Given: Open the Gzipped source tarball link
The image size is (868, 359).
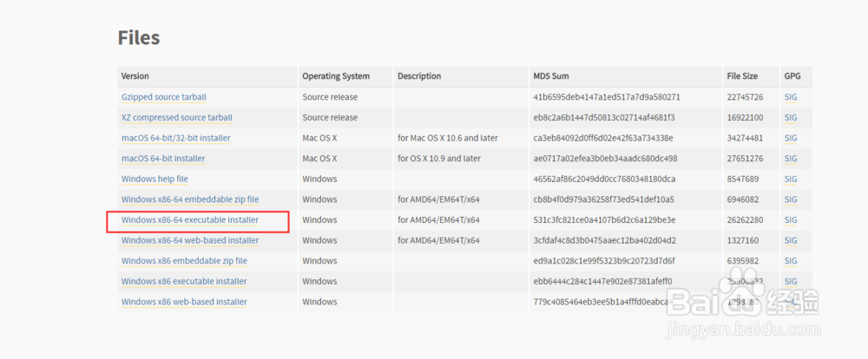Looking at the screenshot, I should click(164, 97).
